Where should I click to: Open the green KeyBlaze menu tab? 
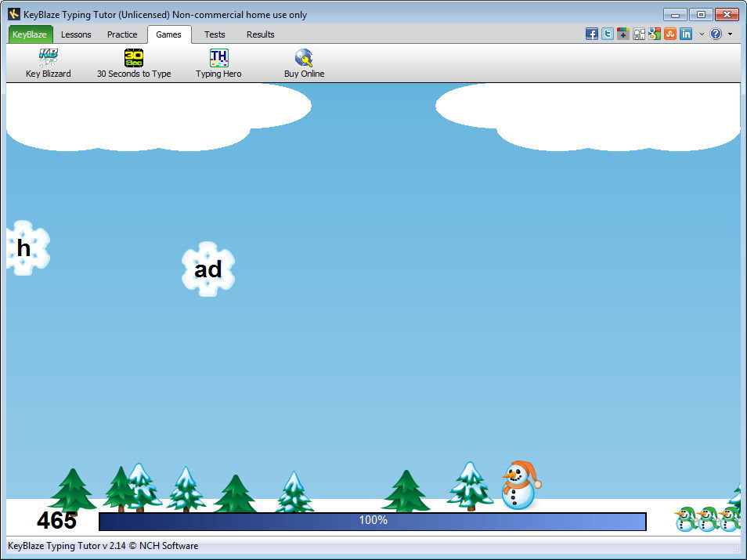tap(30, 34)
